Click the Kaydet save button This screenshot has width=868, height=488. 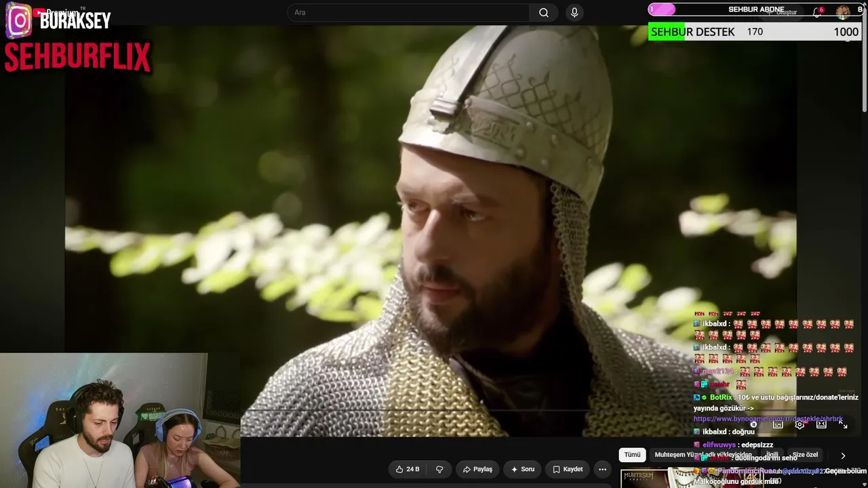coord(568,469)
